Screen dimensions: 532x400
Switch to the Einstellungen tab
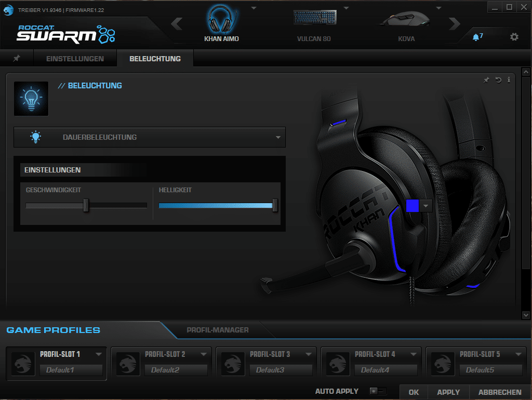pos(75,59)
